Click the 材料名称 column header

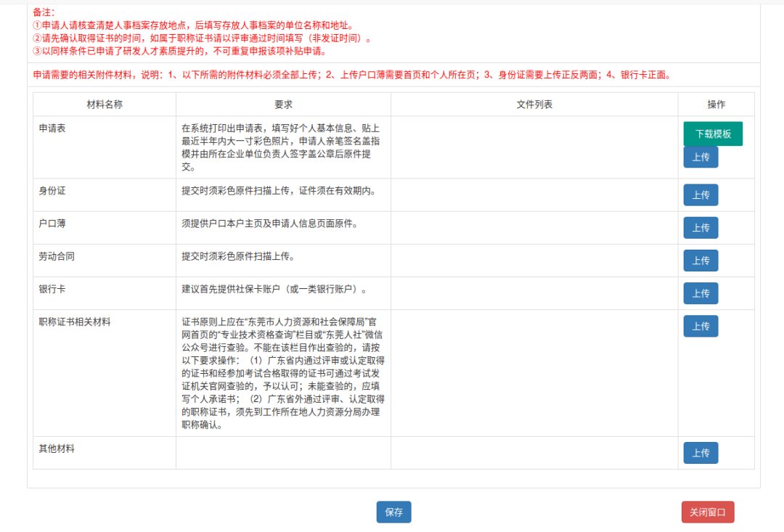[105, 105]
